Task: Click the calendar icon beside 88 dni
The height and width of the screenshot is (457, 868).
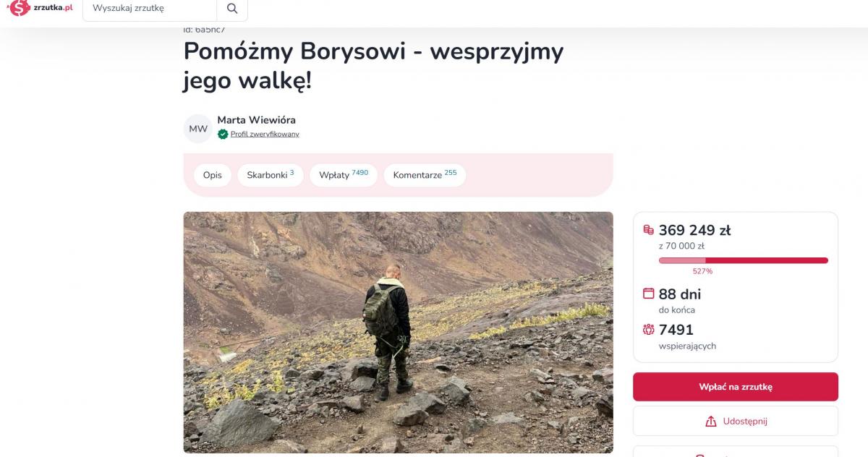Action: pyautogui.click(x=649, y=294)
